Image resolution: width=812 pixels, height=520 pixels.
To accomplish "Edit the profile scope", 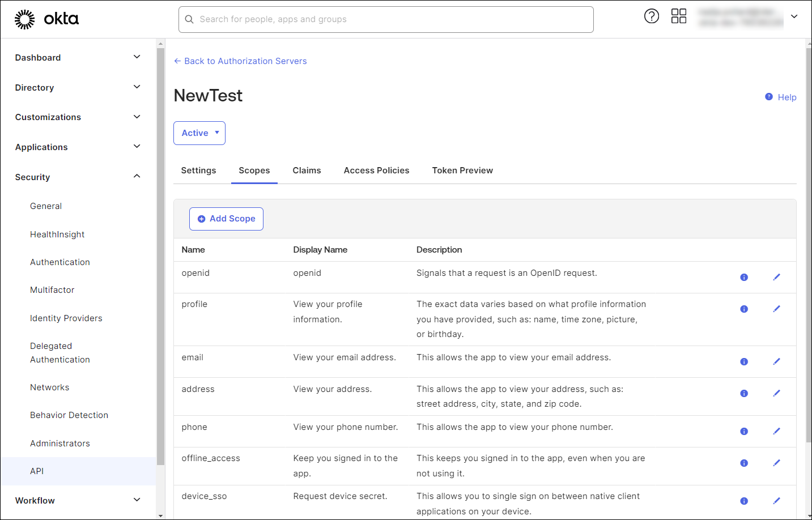I will click(777, 309).
